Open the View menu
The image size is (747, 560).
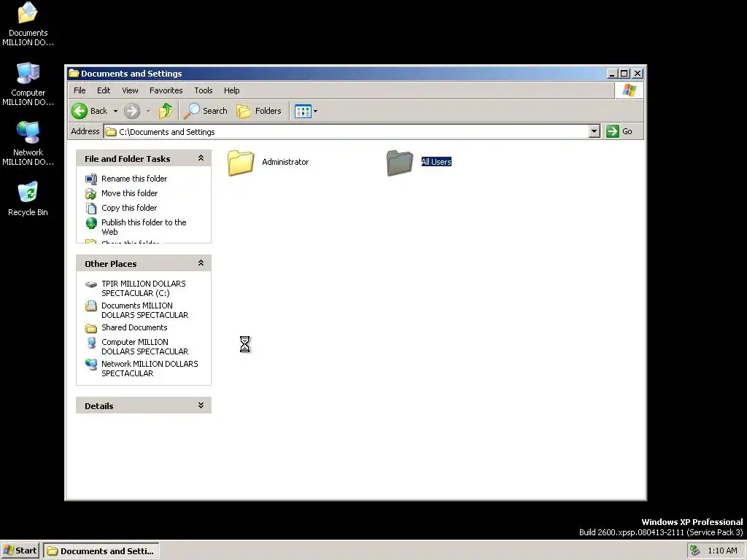click(130, 90)
